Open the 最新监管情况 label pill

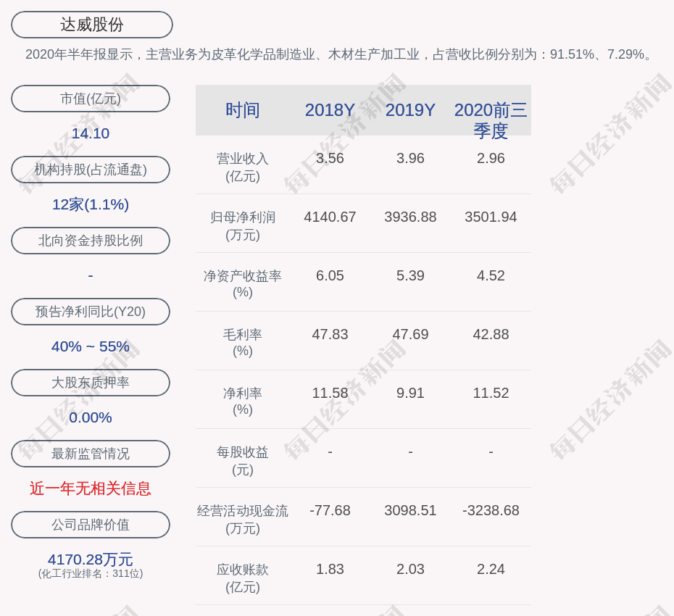[x=91, y=454]
